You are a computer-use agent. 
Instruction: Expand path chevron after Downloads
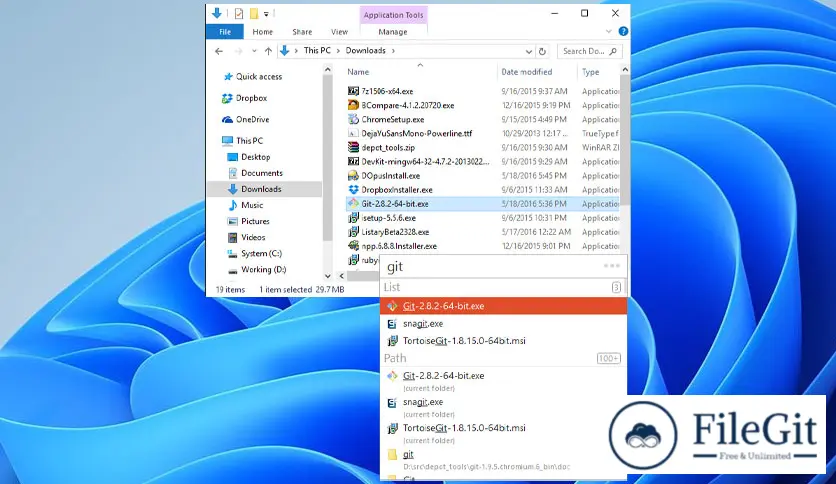[393, 51]
